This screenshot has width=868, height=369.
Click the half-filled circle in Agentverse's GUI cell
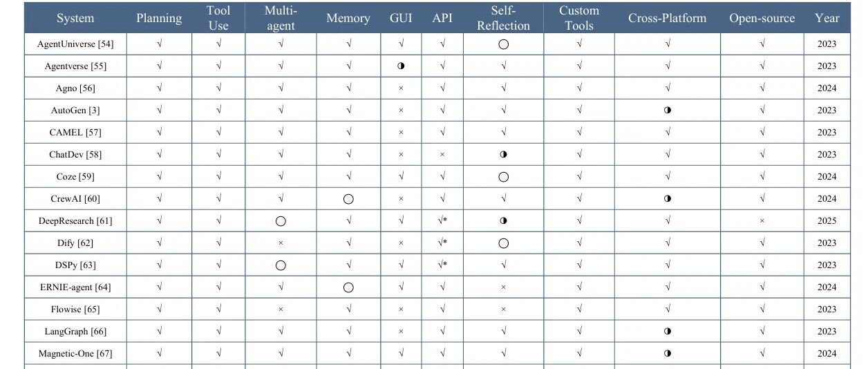401,66
